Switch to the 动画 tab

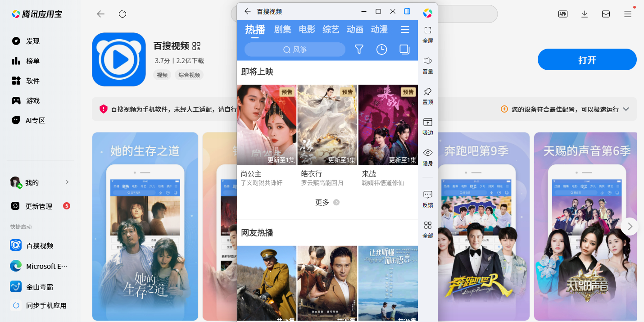point(355,30)
